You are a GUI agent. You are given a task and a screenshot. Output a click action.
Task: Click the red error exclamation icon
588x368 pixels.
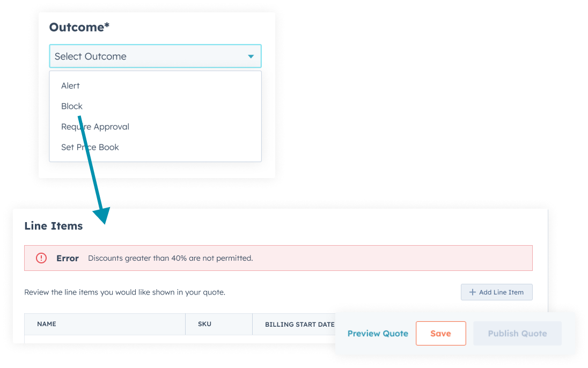point(41,258)
